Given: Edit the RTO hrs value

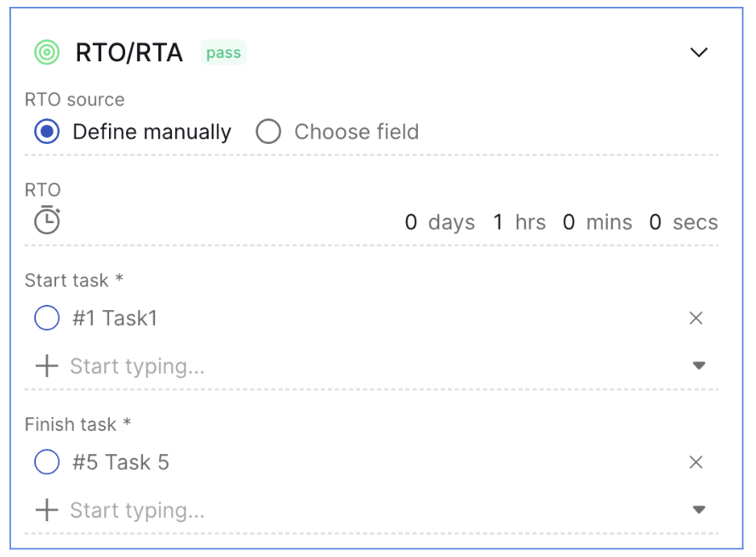Looking at the screenshot, I should pos(498,222).
